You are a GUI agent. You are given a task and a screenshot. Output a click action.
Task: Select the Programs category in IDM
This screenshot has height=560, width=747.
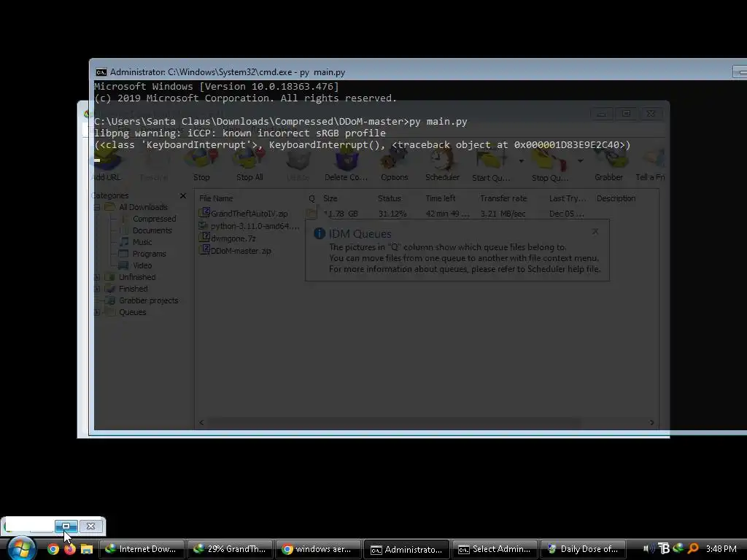coord(149,254)
